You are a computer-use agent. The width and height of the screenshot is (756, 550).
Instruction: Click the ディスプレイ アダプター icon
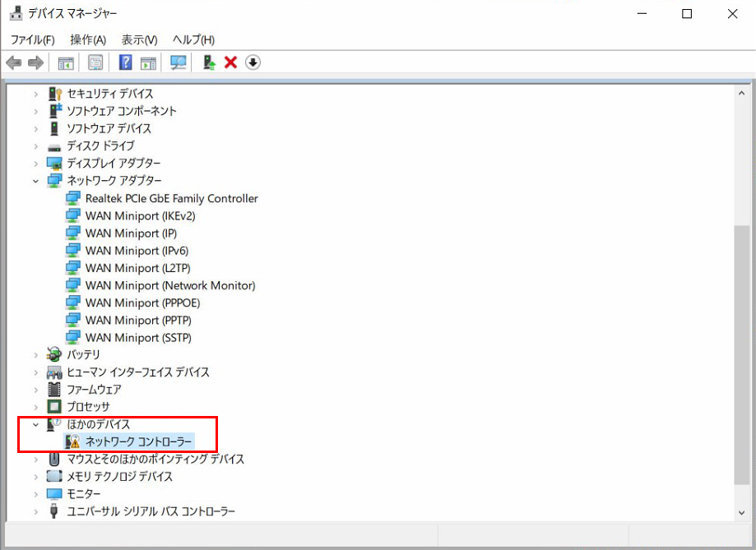(54, 164)
